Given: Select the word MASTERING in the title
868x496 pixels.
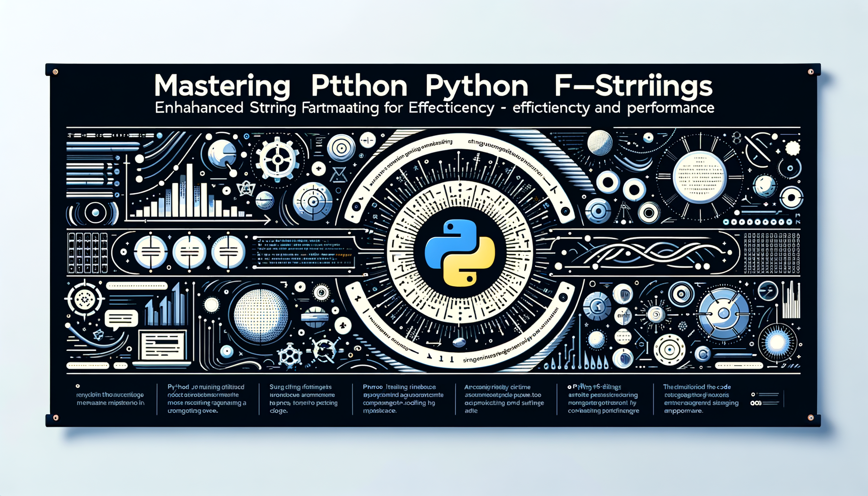Looking at the screenshot, I should tap(222, 86).
